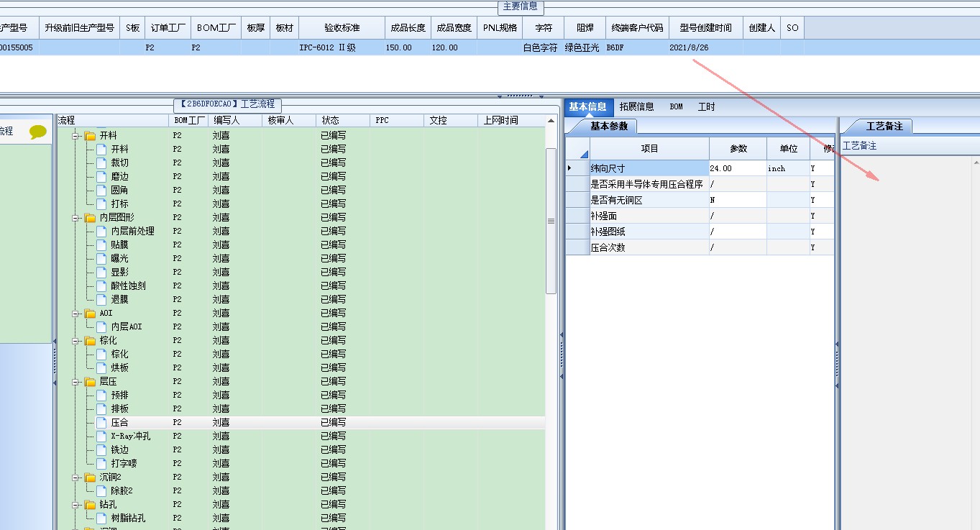Select the 基本信息 tab
Image resolution: width=980 pixels, height=530 pixels.
click(x=587, y=106)
